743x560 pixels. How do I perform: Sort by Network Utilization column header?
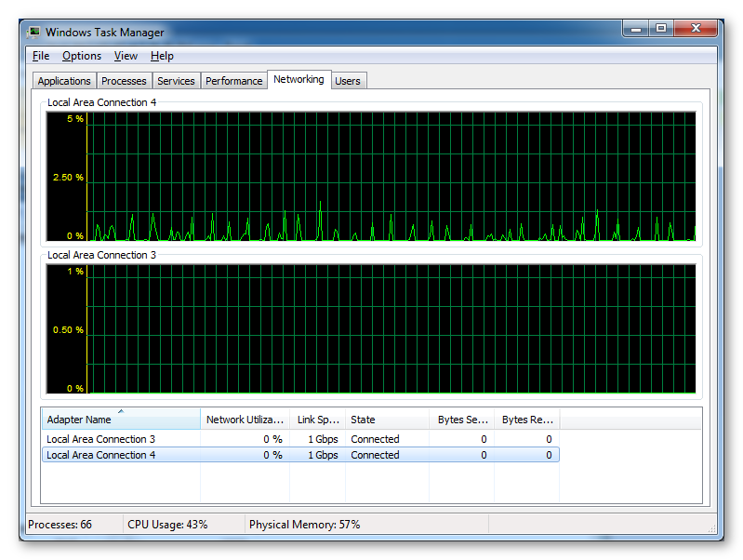pyautogui.click(x=245, y=420)
